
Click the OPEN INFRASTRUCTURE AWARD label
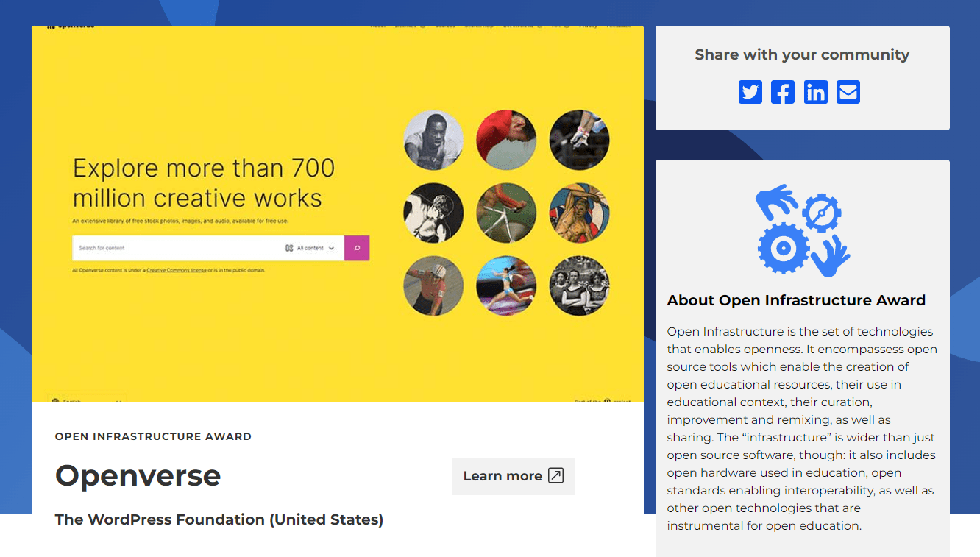click(x=153, y=436)
